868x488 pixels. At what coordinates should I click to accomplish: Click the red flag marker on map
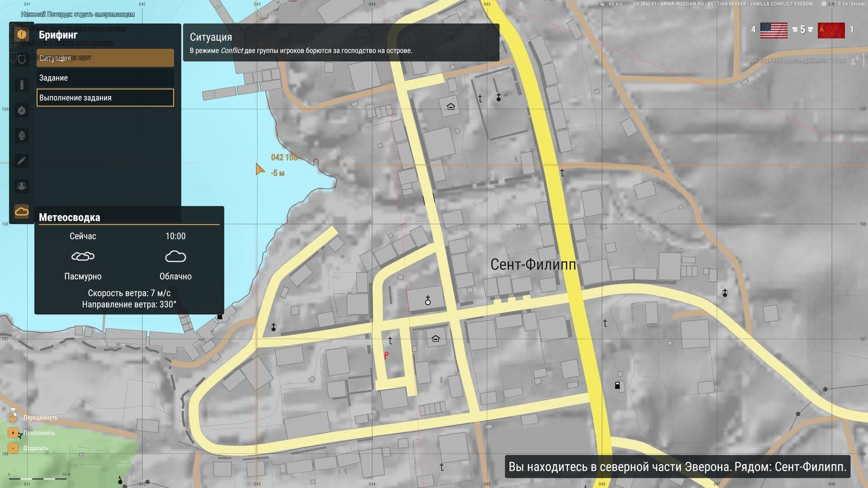(x=386, y=355)
